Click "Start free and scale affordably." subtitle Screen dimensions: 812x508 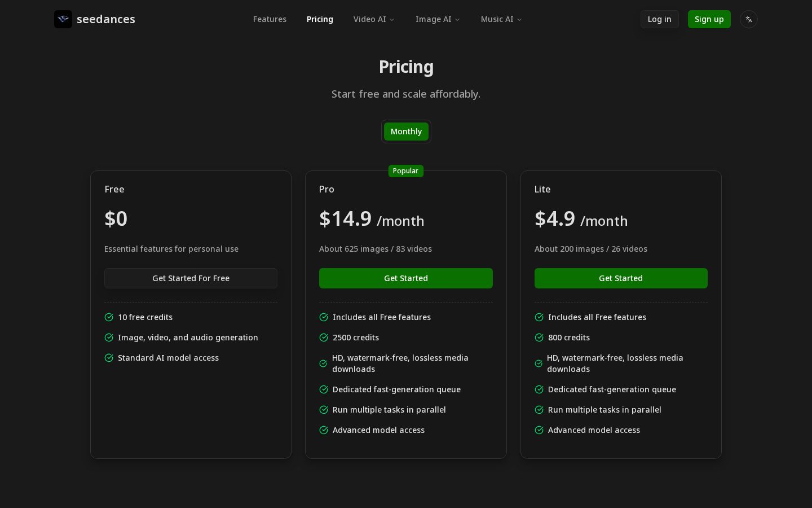[406, 94]
